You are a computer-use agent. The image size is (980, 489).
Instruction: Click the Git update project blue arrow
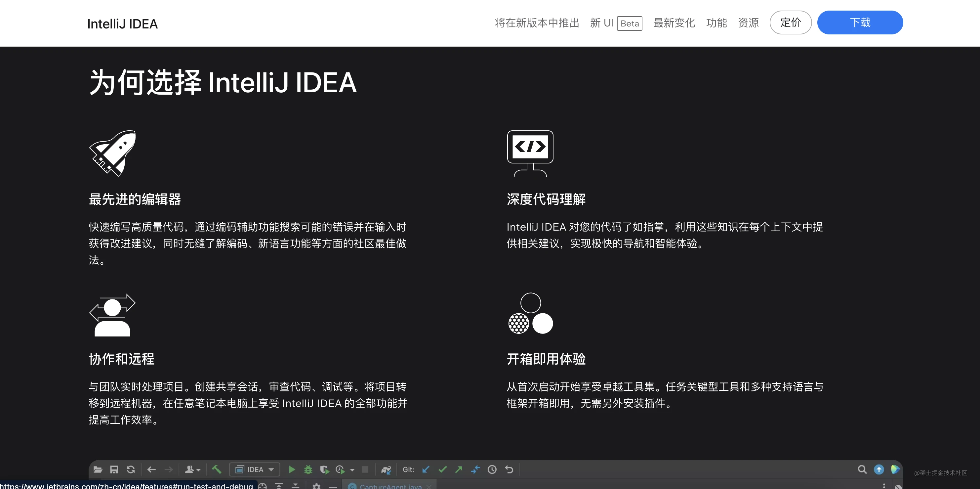[426, 469]
